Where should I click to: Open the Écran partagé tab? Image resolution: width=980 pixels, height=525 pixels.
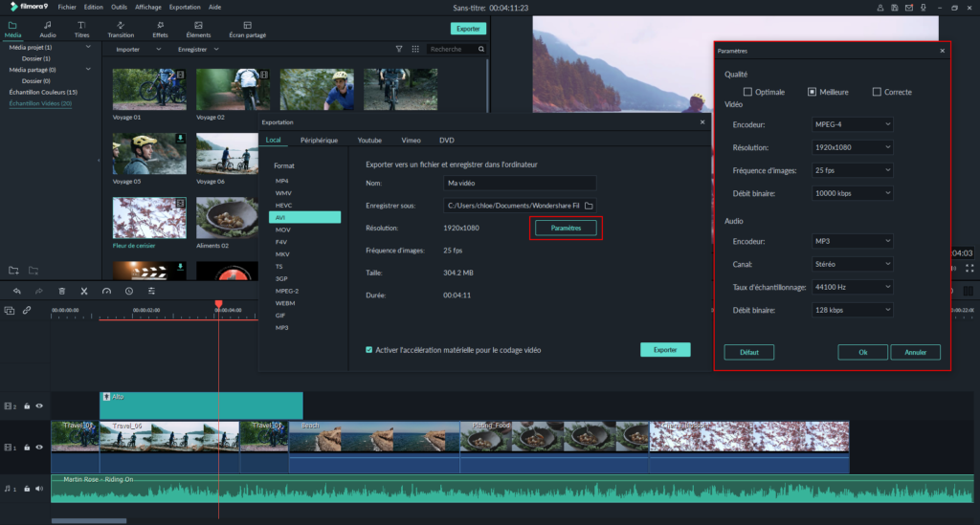click(x=248, y=30)
